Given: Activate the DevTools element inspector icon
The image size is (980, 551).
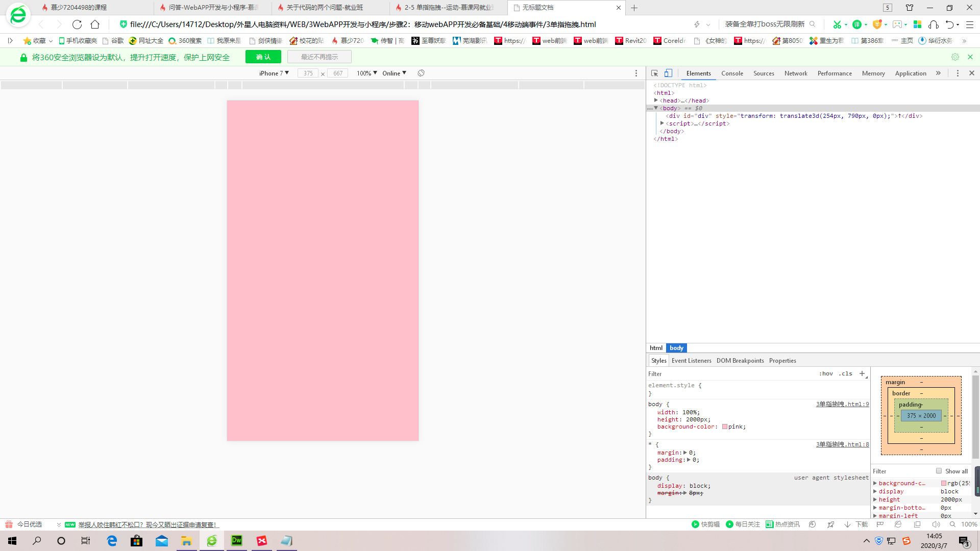Looking at the screenshot, I should 654,73.
